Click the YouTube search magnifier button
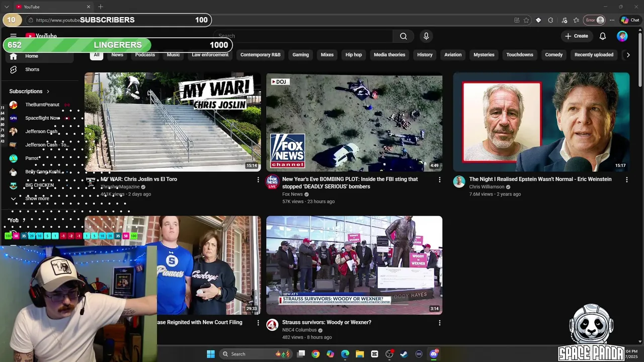Screen dimensions: 644x362 coord(404,36)
